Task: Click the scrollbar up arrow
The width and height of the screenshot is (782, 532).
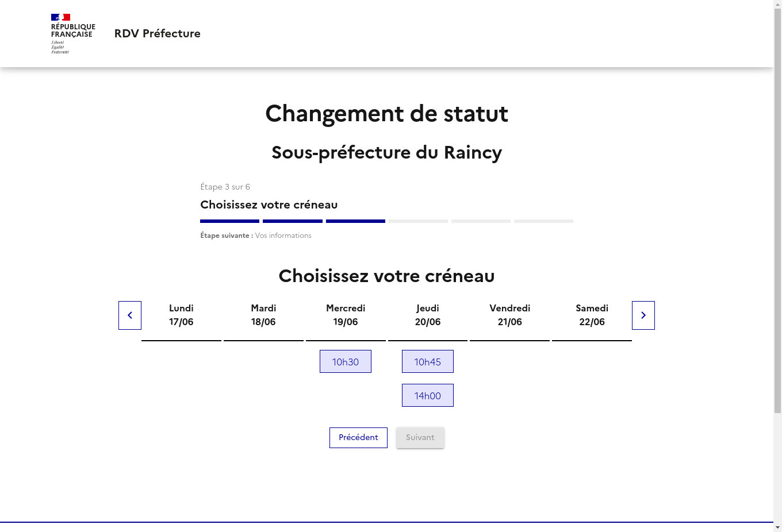Action: click(777, 3)
